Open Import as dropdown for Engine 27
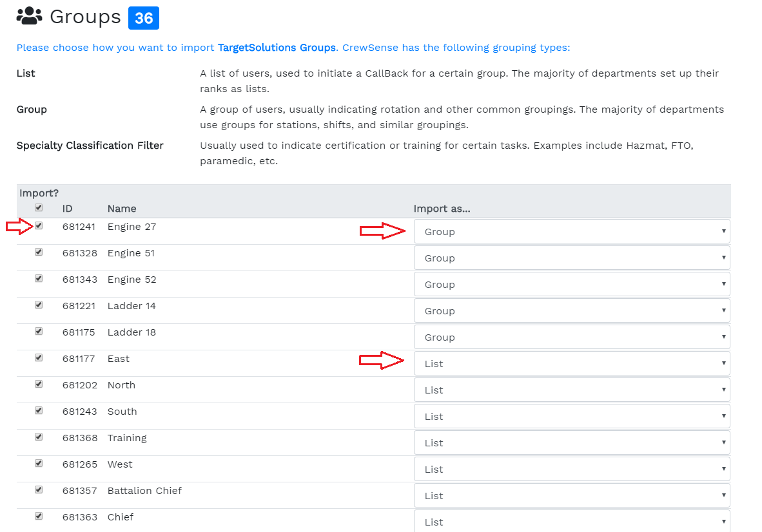This screenshot has width=762, height=532. click(x=572, y=231)
